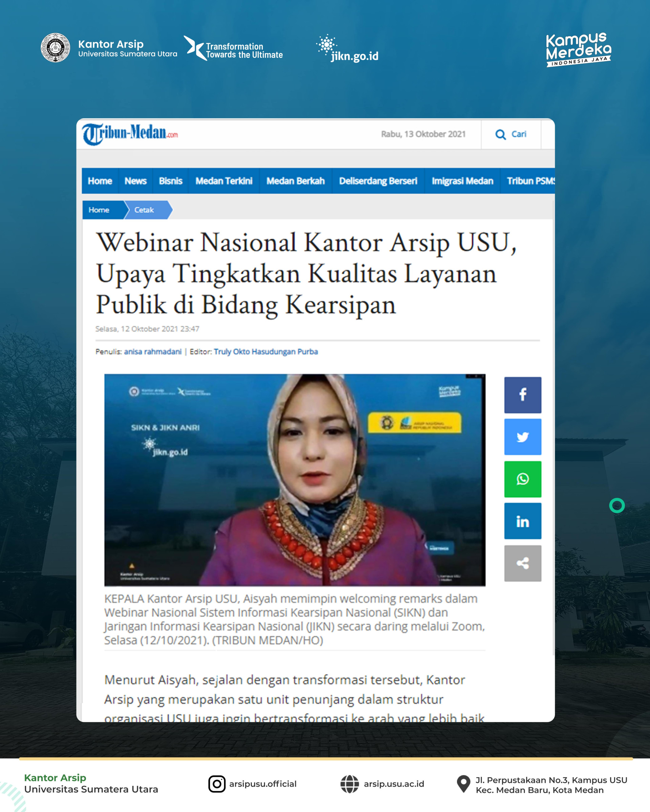Open editor Truly Okto Hasudungan Purba link
650x812 pixels.
coord(266,352)
